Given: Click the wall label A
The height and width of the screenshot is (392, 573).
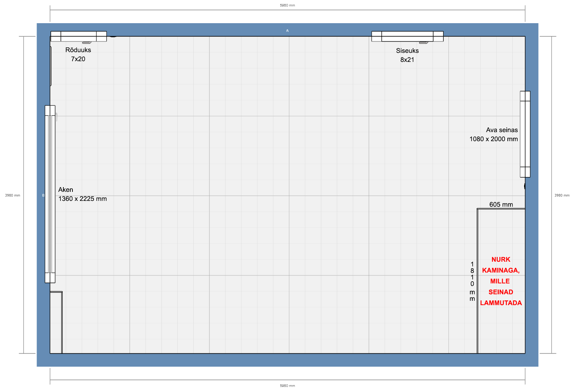Looking at the screenshot, I should click(287, 31).
